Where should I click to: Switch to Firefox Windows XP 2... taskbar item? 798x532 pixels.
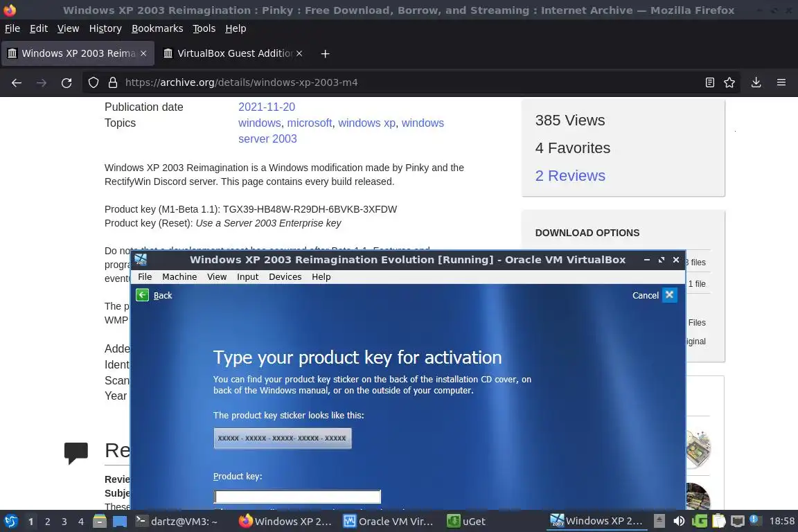tap(285, 522)
